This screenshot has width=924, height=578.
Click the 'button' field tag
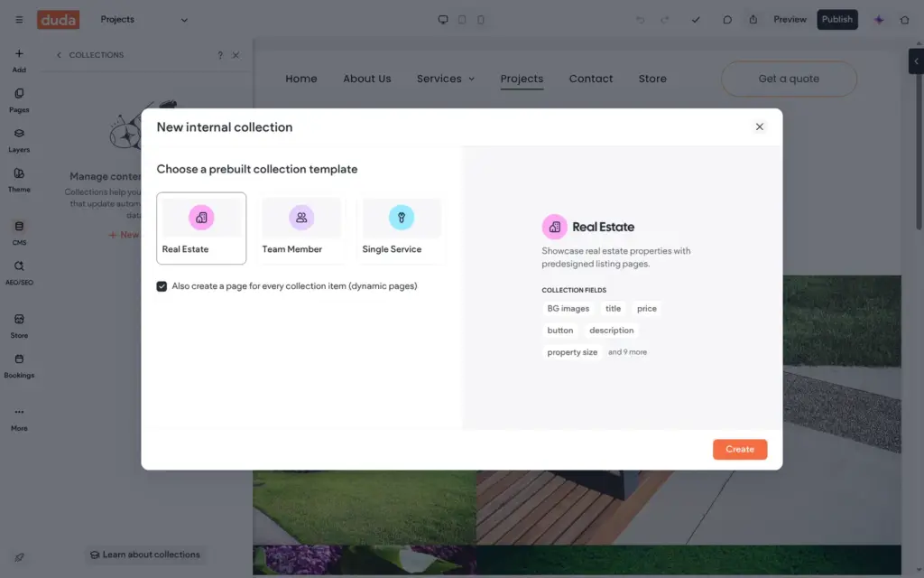coord(559,331)
